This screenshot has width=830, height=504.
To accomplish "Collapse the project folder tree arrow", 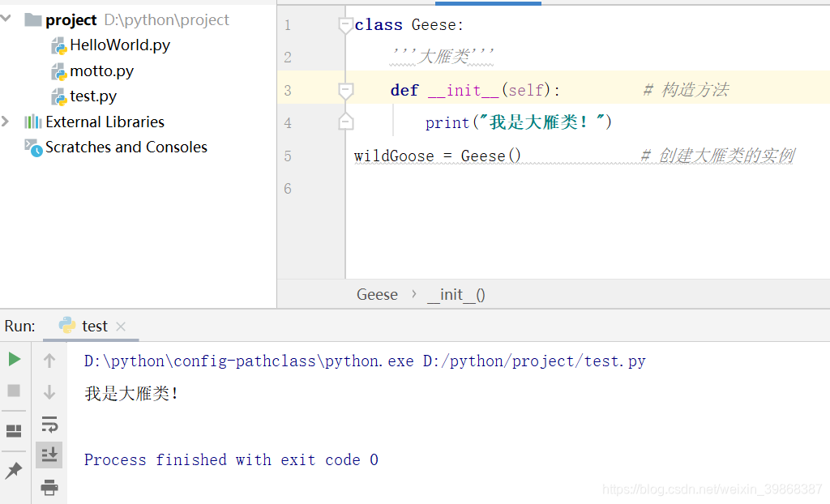I will (x=6, y=19).
